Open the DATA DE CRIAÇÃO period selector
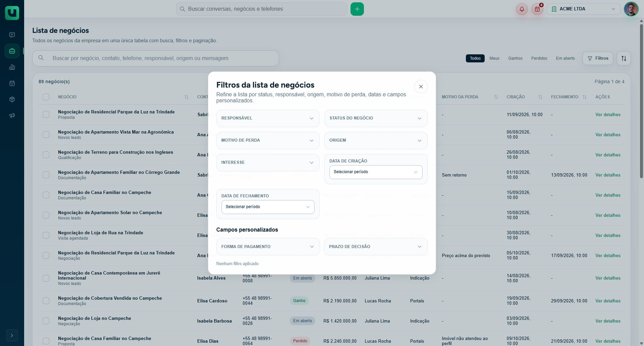Screen dimensions: 644x346 (376, 172)
